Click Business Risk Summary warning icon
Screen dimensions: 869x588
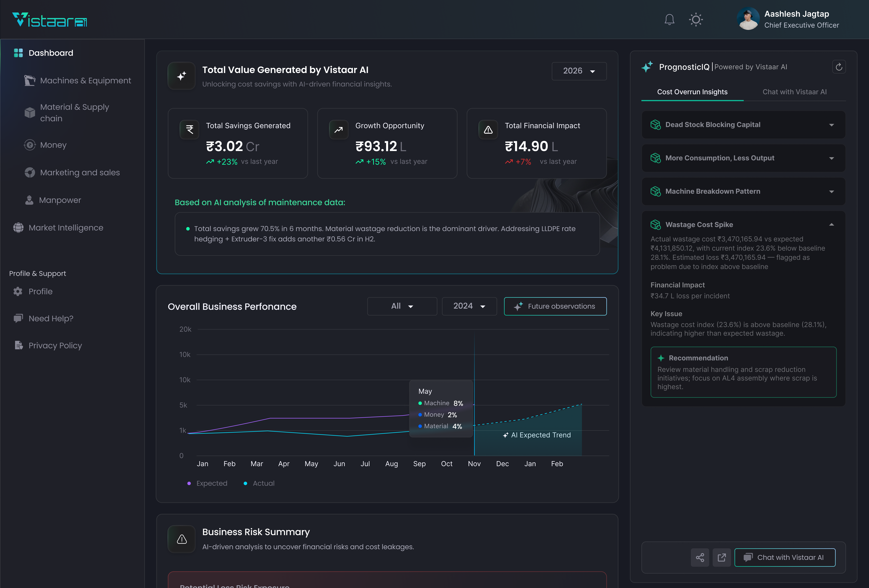click(x=182, y=539)
